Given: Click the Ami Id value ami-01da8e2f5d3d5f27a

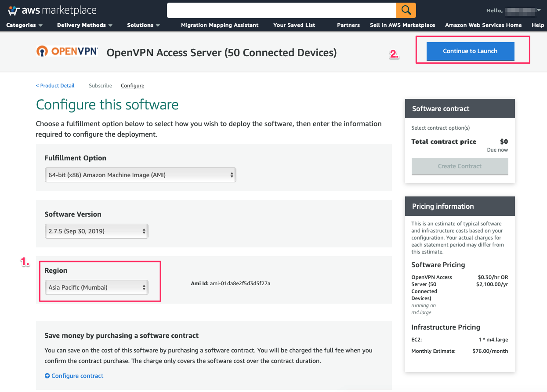Looking at the screenshot, I should 240,283.
